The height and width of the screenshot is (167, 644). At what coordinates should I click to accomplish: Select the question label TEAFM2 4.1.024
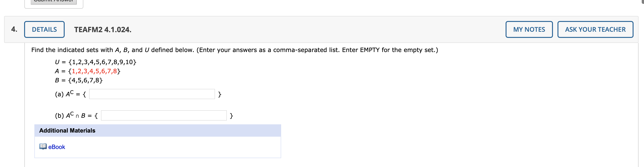(x=102, y=29)
